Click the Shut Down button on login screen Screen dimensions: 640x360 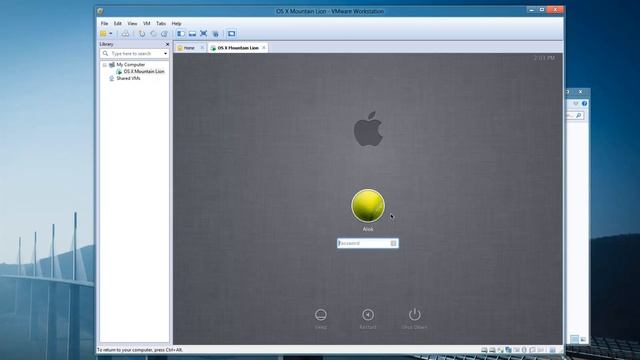(414, 319)
